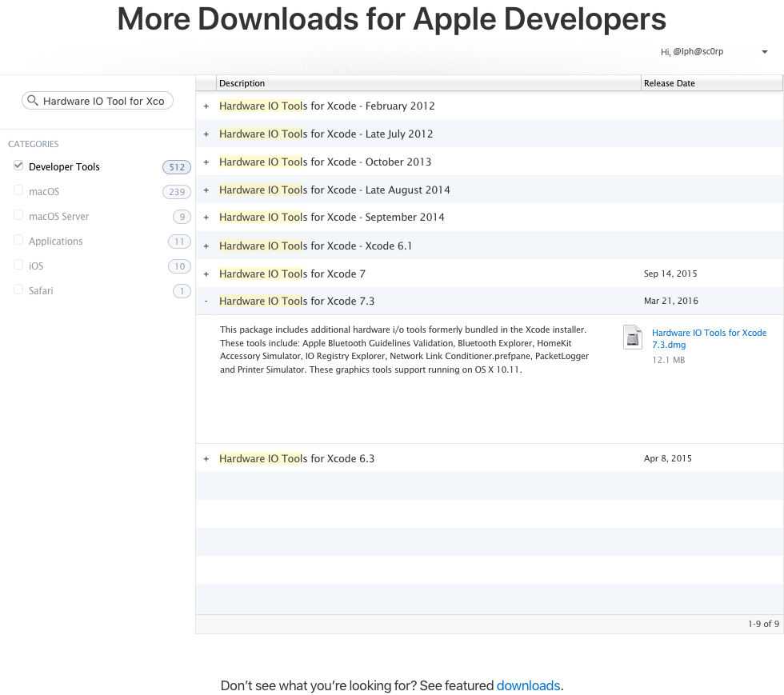784x695 pixels.
Task: Select the Sep 14, 2015 release date
Action: click(x=670, y=274)
